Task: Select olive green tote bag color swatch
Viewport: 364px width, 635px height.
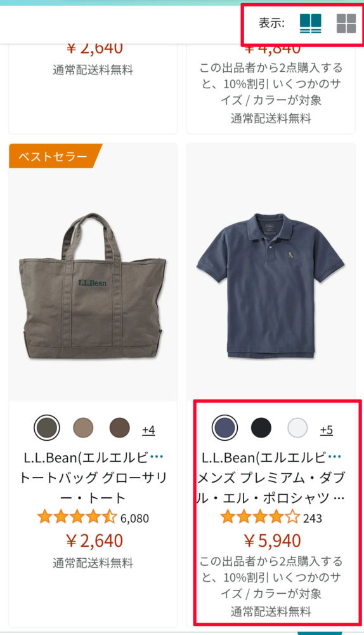Action: point(47,427)
